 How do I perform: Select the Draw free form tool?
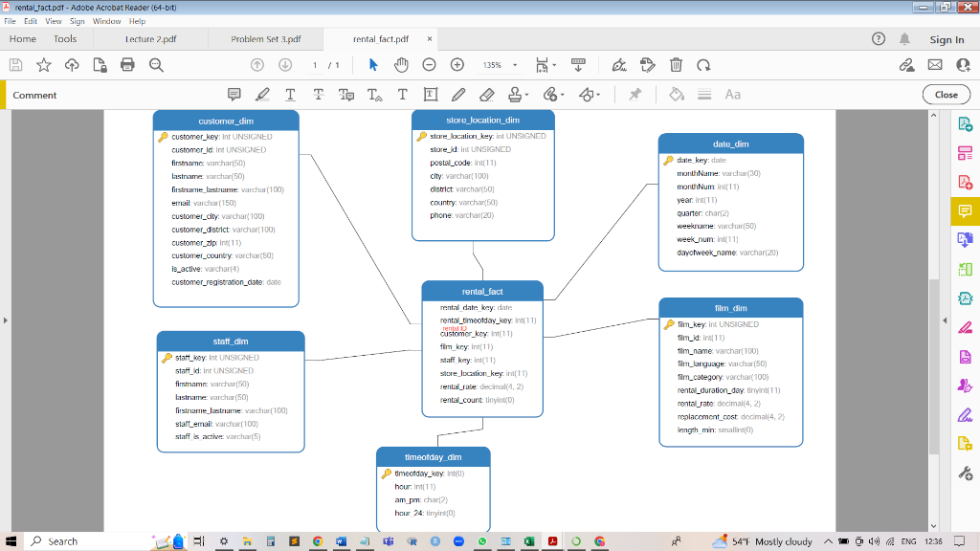(x=457, y=94)
